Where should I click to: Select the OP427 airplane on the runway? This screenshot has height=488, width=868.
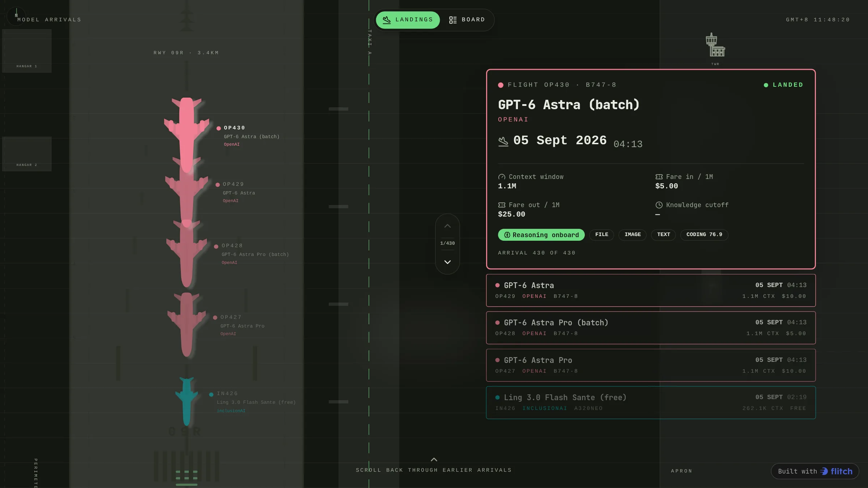187,325
